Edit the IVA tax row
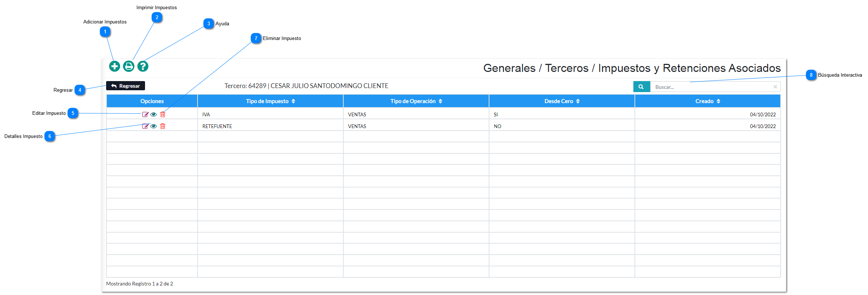This screenshot has height=295, width=868. coord(145,114)
